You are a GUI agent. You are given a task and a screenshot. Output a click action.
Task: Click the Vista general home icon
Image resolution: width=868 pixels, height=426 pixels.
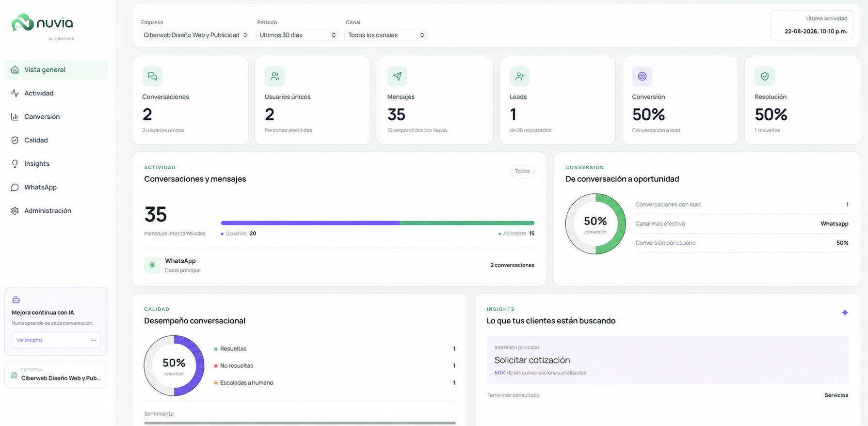(15, 70)
